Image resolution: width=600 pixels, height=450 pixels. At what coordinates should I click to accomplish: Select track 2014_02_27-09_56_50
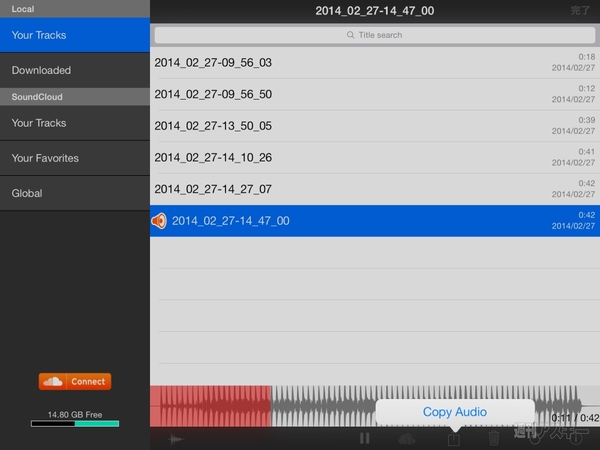[375, 95]
